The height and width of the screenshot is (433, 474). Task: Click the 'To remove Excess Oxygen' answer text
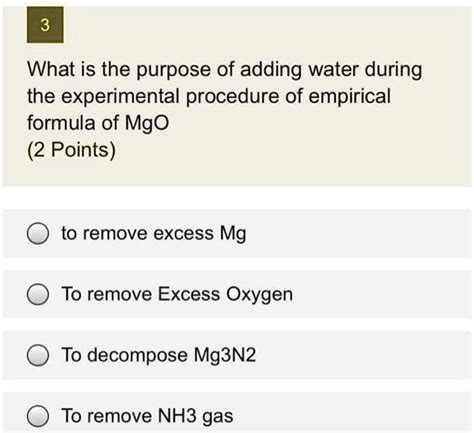[x=177, y=294]
